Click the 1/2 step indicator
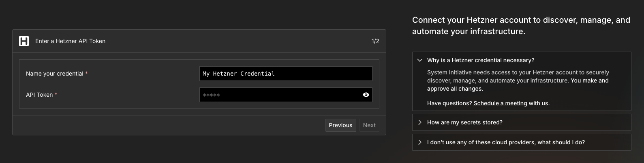 (375, 41)
